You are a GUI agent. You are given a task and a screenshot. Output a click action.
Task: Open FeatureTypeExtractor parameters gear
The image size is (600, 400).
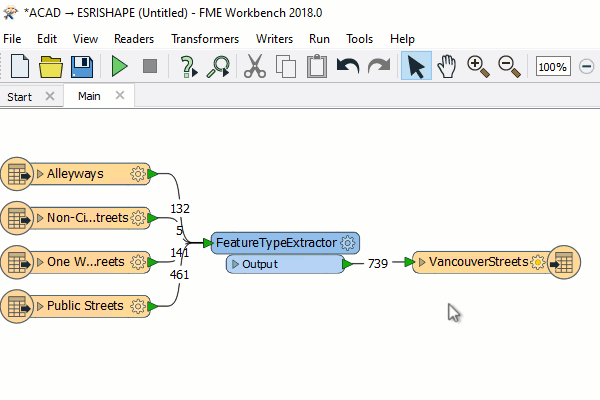347,243
